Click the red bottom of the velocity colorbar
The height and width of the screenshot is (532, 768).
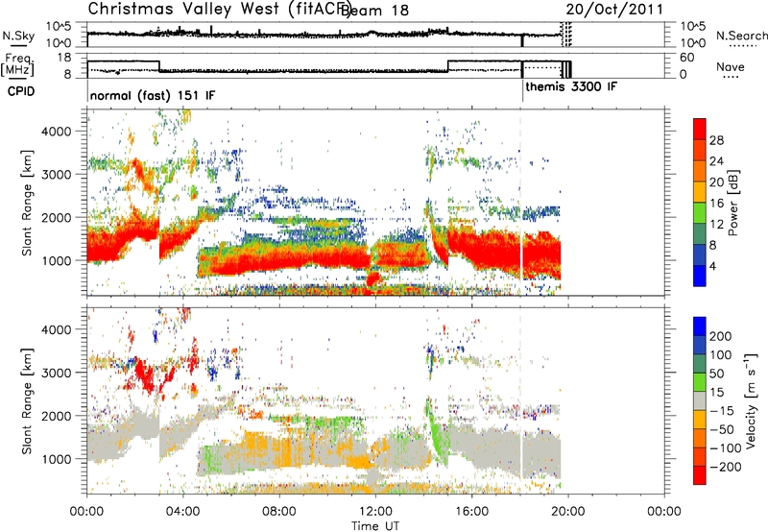coord(700,475)
